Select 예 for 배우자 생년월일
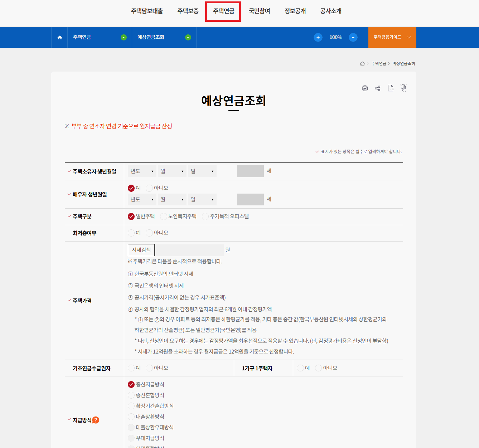This screenshot has height=448, width=479. click(131, 188)
